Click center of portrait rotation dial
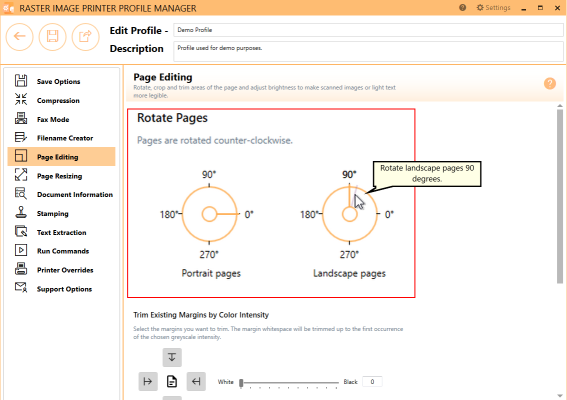 [x=209, y=214]
